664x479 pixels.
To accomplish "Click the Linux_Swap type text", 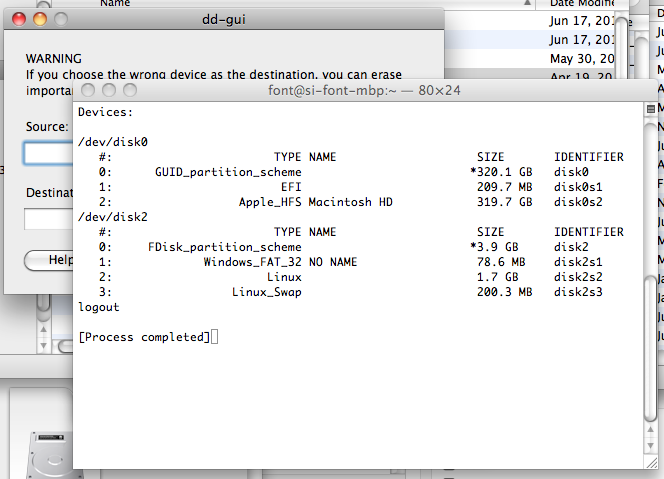I will point(267,292).
